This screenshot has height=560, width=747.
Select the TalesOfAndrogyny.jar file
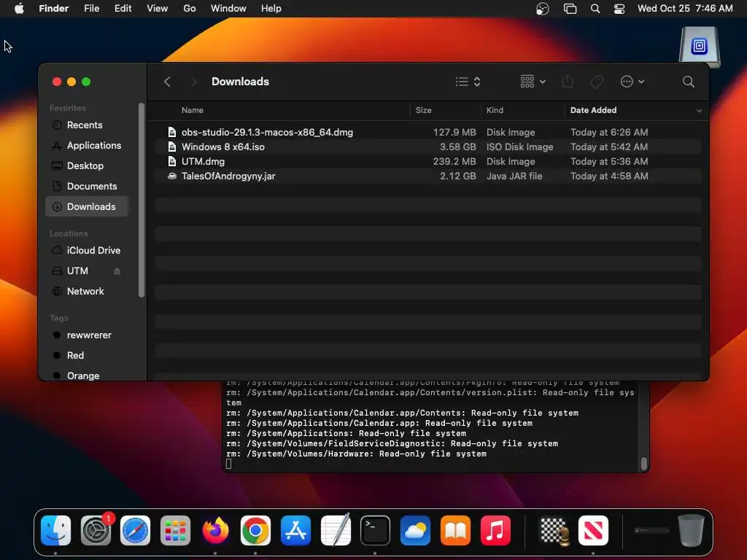[427, 176]
